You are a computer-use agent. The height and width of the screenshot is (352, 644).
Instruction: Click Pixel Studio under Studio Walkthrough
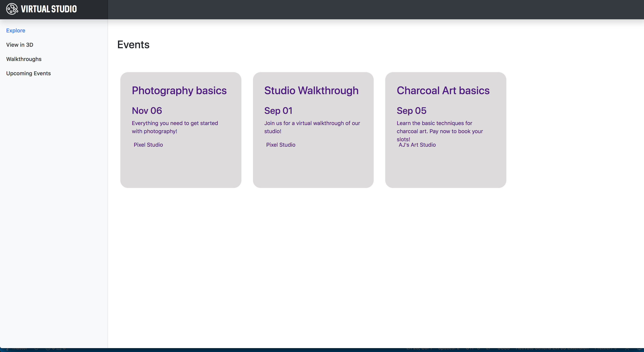[281, 145]
